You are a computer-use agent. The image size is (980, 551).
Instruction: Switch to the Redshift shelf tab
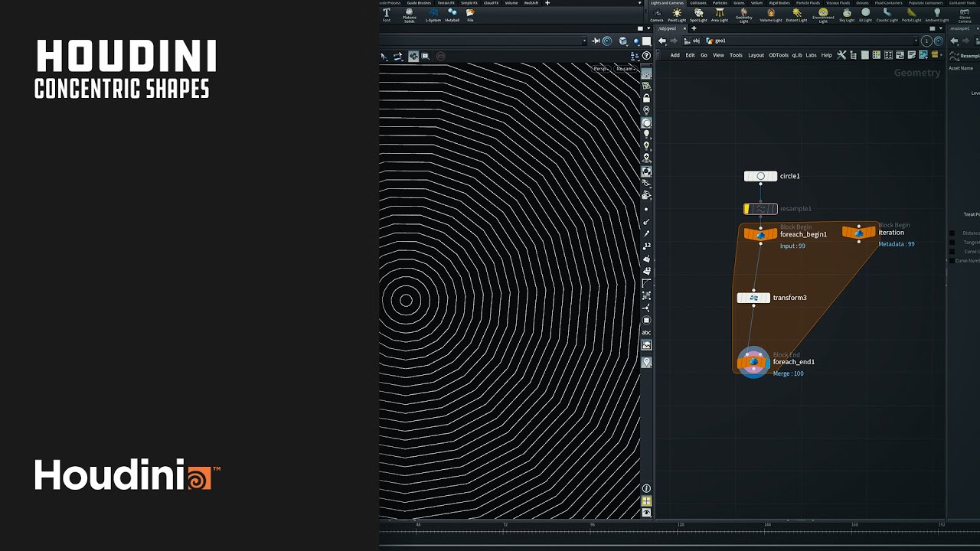[531, 3]
